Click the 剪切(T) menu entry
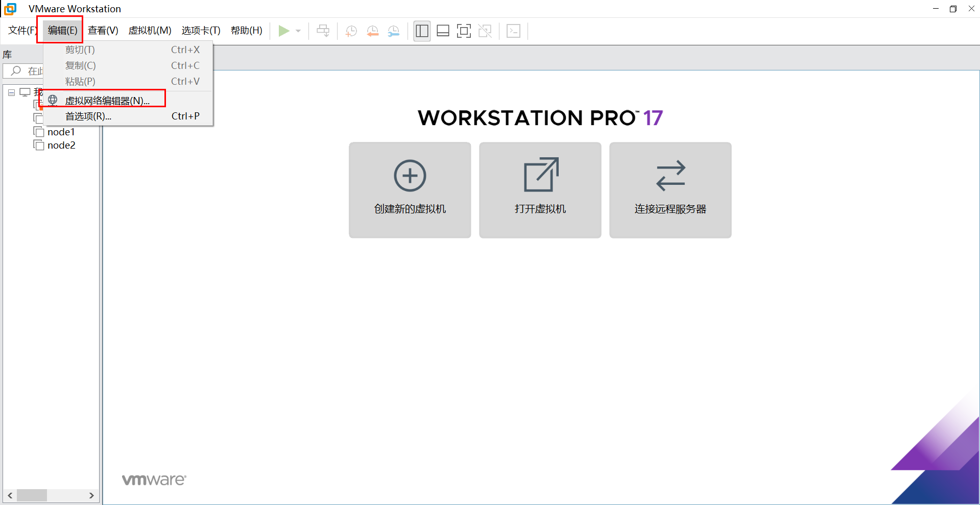This screenshot has height=505, width=980. point(128,50)
